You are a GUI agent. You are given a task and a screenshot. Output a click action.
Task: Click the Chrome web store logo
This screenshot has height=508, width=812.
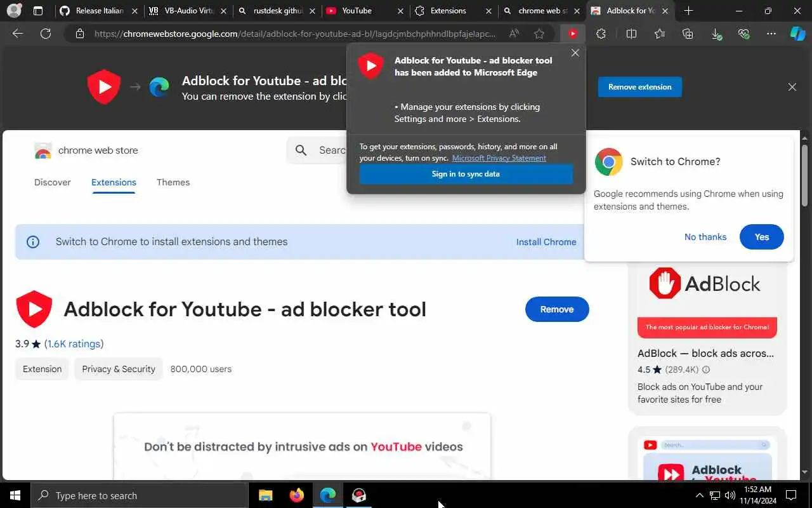coord(43,150)
